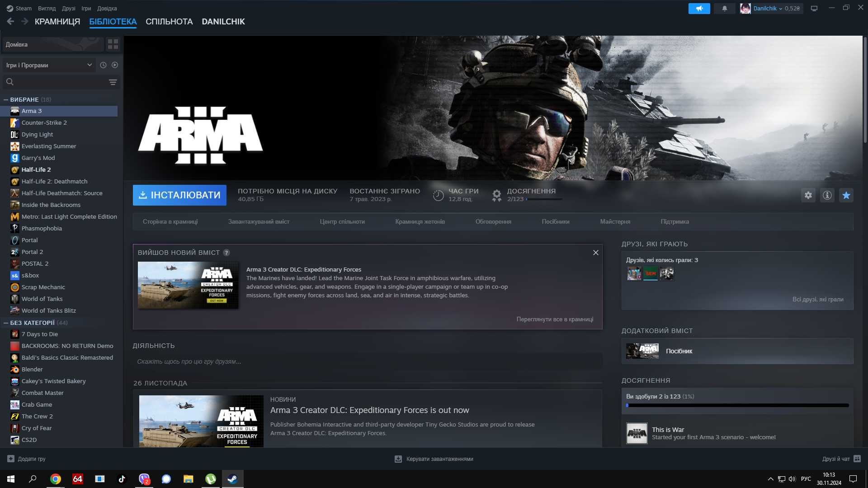Sort library by recent activity clock icon
868x488 pixels.
(103, 65)
